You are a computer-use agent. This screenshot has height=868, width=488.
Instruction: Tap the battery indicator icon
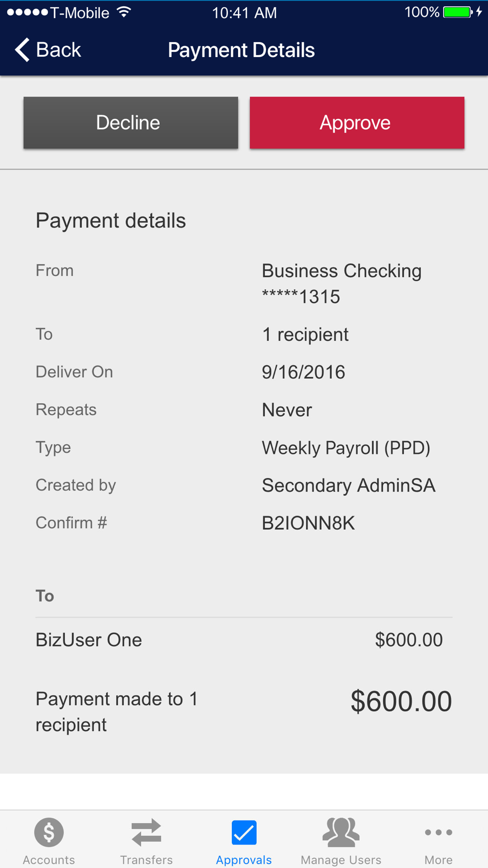[457, 12]
